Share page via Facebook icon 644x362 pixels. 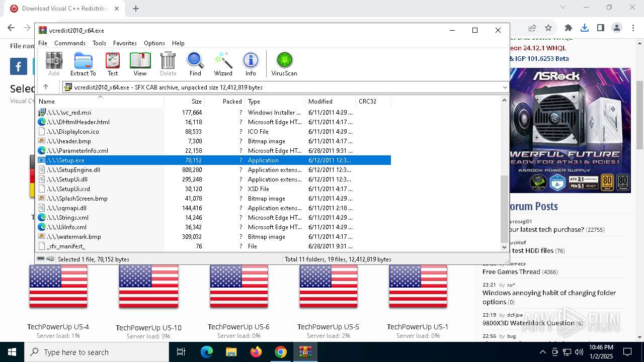pos(19,66)
